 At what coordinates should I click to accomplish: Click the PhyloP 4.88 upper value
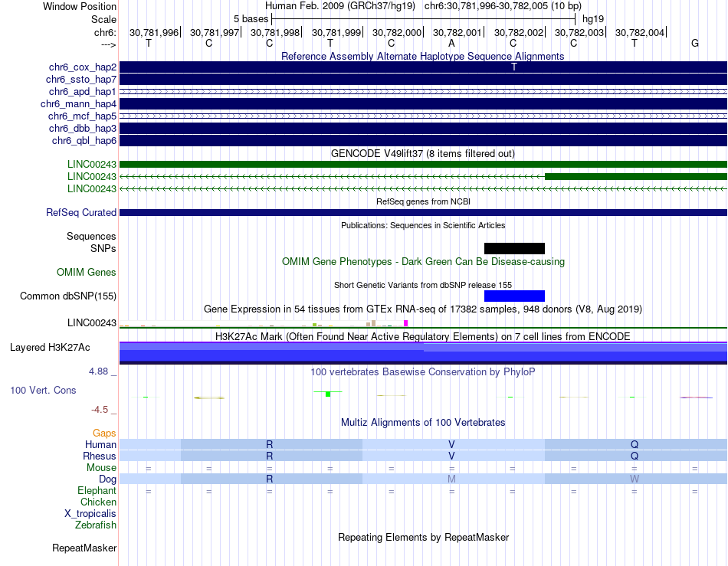click(x=98, y=371)
